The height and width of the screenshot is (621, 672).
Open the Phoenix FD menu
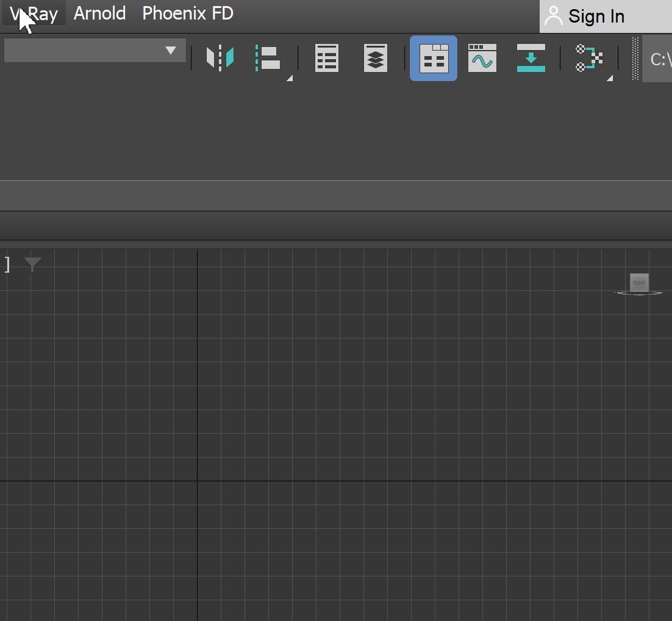click(188, 13)
